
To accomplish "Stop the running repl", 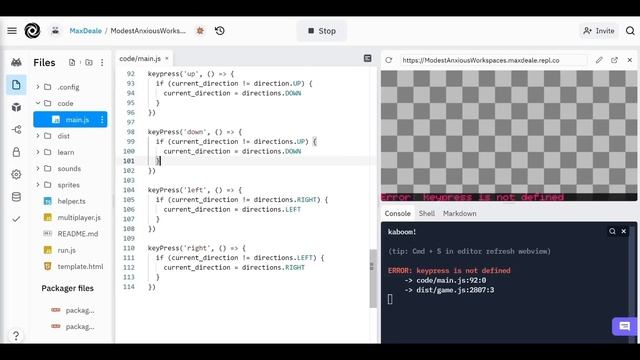I will coord(322,31).
